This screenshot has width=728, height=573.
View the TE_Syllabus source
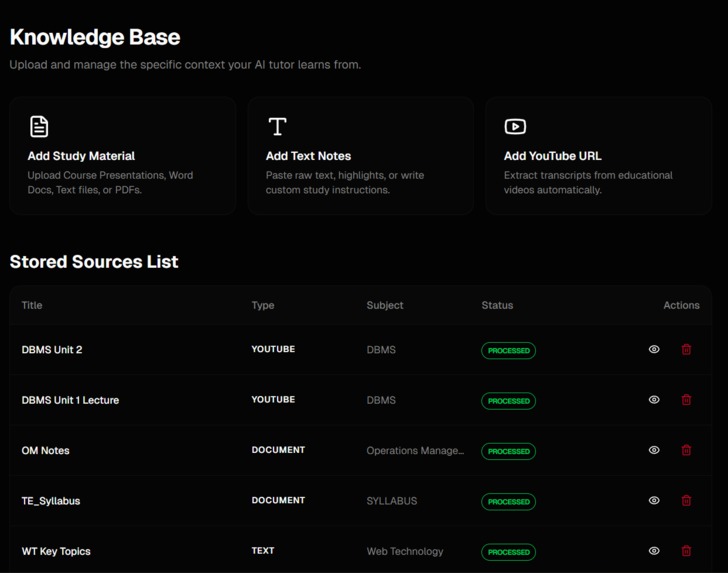pyautogui.click(x=654, y=500)
